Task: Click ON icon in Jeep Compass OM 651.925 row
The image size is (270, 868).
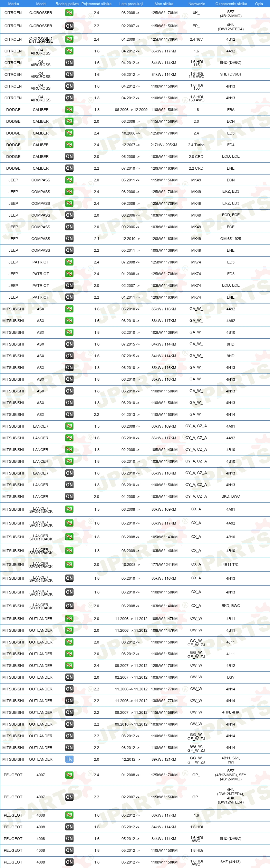Action: (x=69, y=239)
